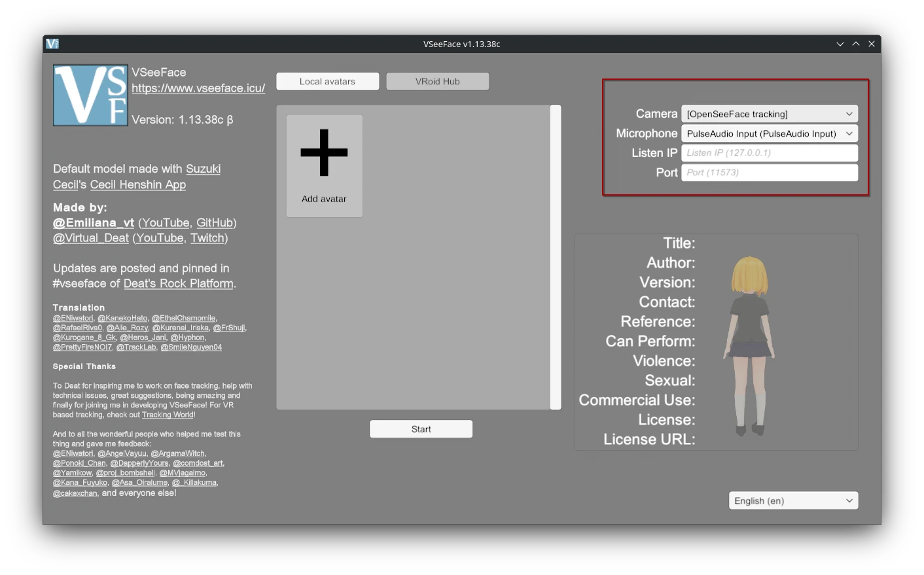The height and width of the screenshot is (575, 924).
Task: Open the Tracking World link
Action: pyautogui.click(x=168, y=415)
